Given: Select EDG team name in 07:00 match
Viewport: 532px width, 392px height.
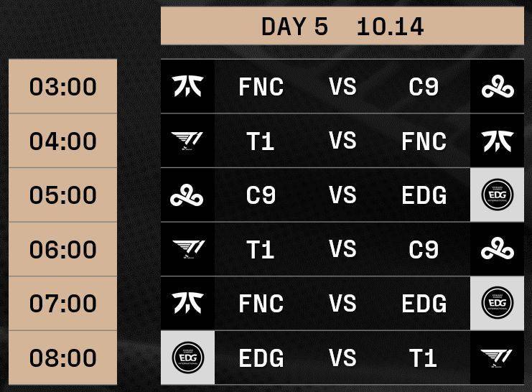Looking at the screenshot, I should [x=424, y=304].
